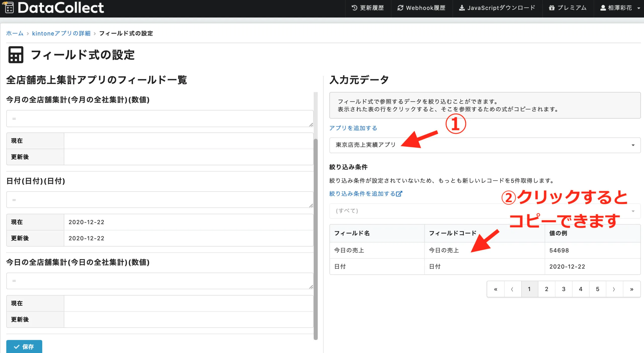Go to next page with › arrow
644x353 pixels.
[614, 289]
